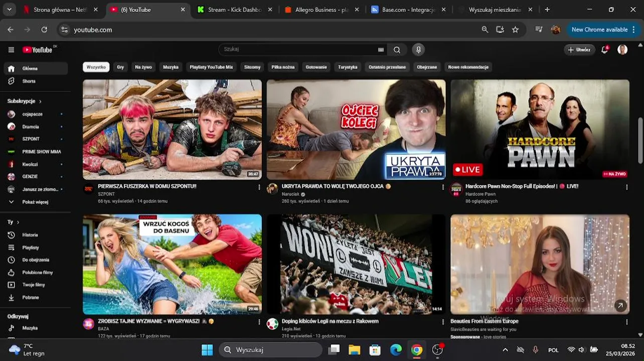Image resolution: width=644 pixels, height=361 pixels.
Task: Open options menu for ZROBISZ TAJNE WYZWANIE video
Action: click(259, 322)
